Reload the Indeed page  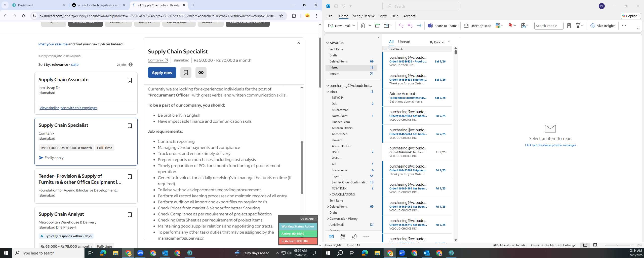pos(24,16)
